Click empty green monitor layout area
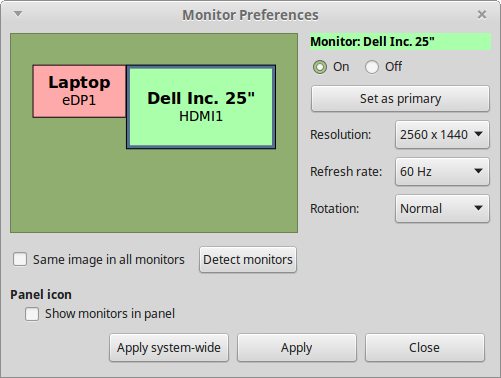The width and height of the screenshot is (501, 378). click(153, 190)
